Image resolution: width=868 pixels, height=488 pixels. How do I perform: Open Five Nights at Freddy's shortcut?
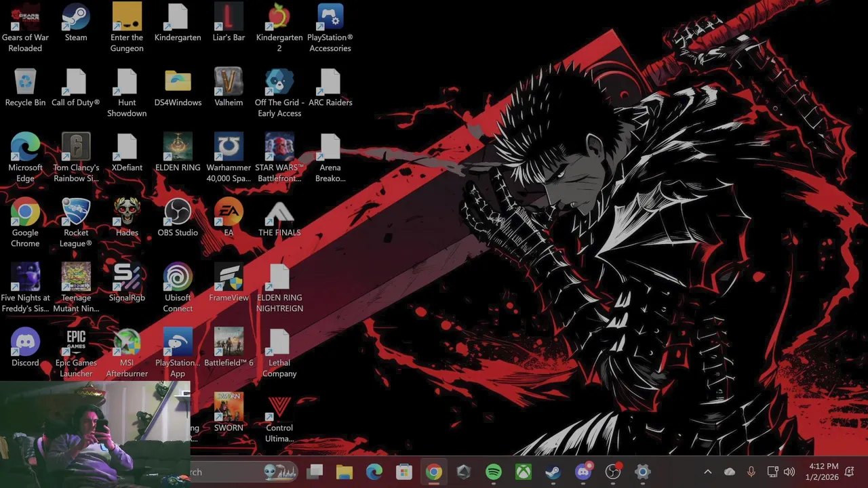point(25,288)
